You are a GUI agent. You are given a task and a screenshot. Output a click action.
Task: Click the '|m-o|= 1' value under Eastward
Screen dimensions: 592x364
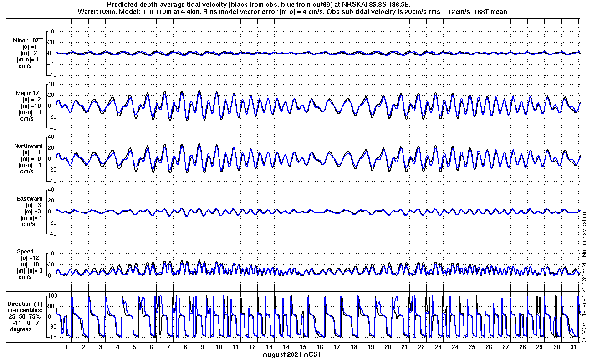click(31, 218)
